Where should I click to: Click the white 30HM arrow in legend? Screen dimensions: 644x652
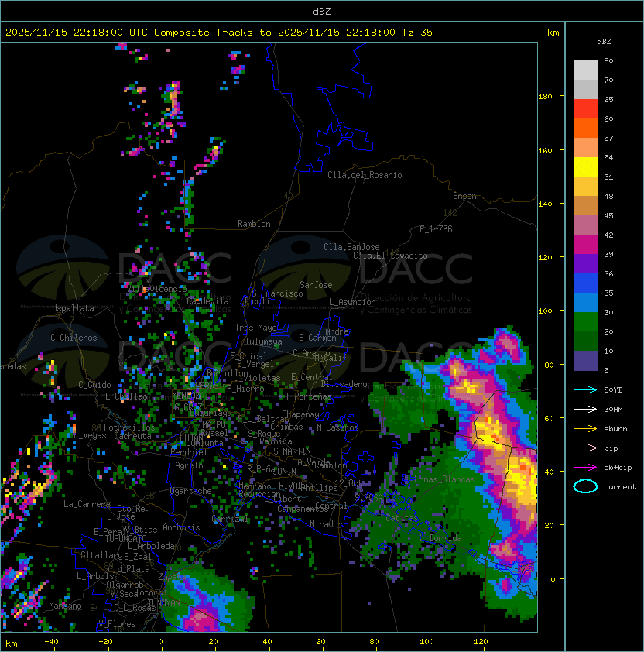coord(585,409)
